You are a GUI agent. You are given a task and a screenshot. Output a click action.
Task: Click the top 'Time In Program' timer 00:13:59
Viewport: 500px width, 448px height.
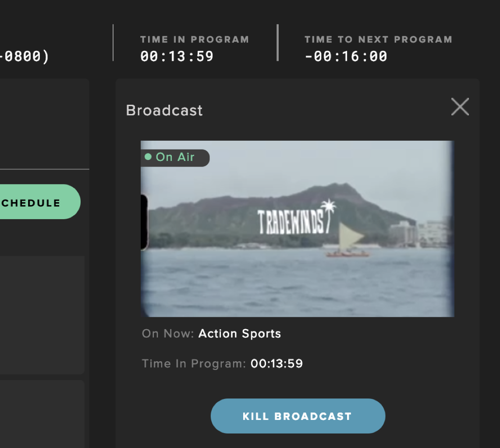(177, 57)
